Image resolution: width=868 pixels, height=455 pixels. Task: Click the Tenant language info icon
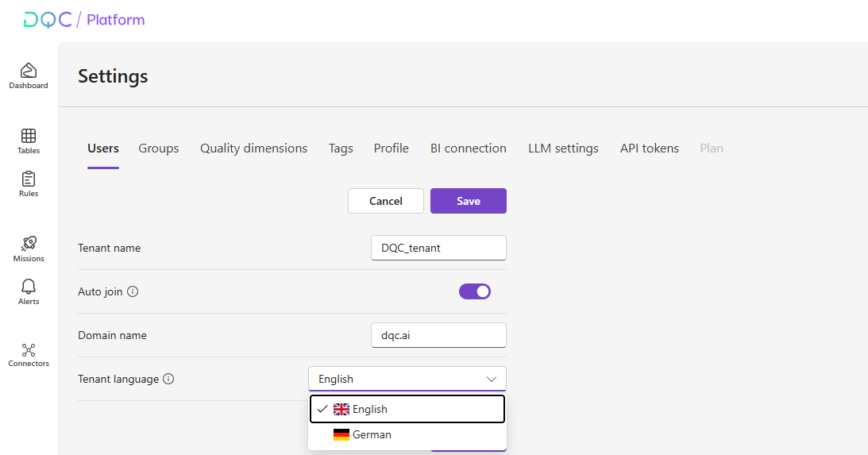pos(168,379)
